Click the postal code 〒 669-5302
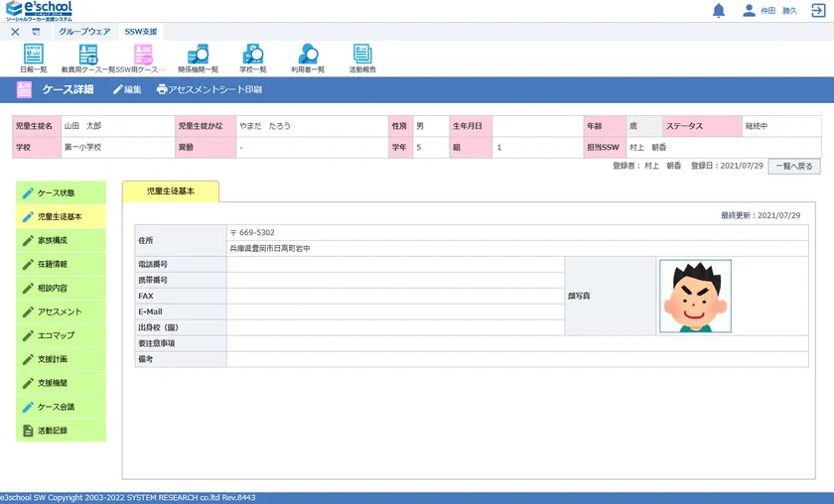The height and width of the screenshot is (504, 834). pos(252,233)
